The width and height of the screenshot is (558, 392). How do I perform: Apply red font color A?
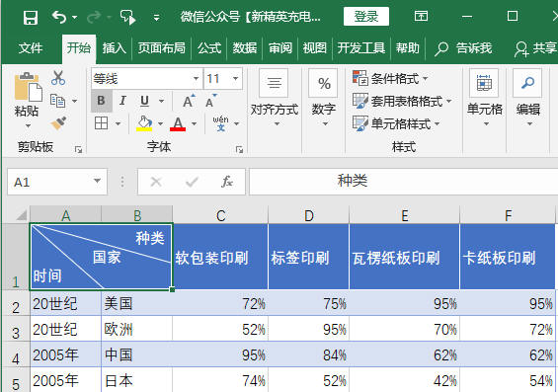tap(178, 123)
